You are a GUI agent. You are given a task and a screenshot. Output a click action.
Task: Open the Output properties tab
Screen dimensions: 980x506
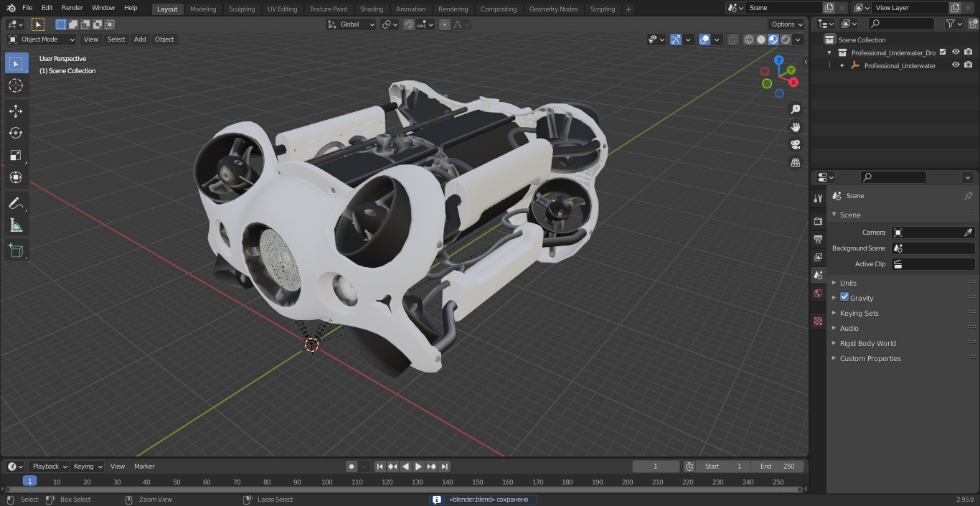(x=818, y=239)
